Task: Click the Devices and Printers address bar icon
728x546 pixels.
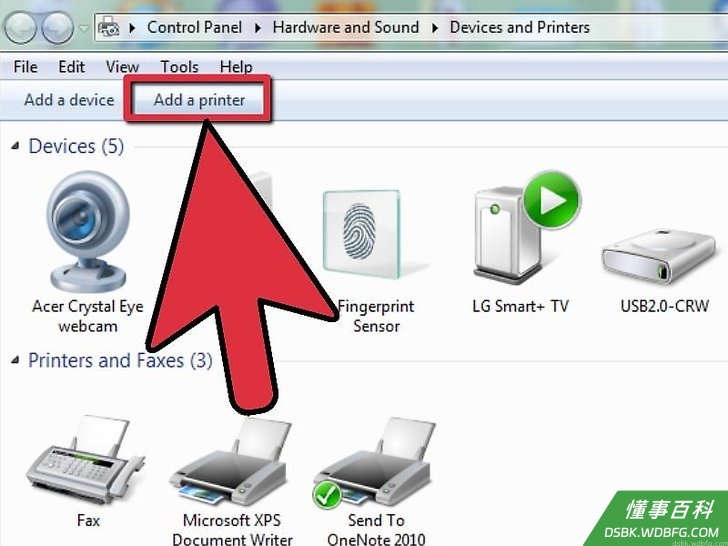Action: pos(109,27)
